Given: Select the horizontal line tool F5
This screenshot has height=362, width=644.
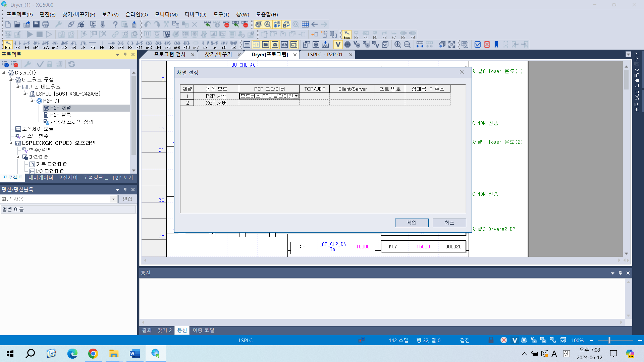Looking at the screenshot, I should [93, 45].
